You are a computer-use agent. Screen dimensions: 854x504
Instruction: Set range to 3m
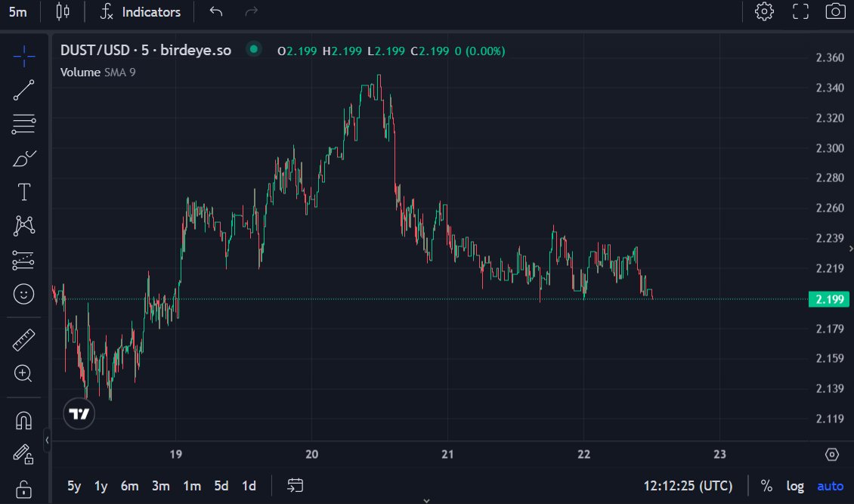[161, 486]
